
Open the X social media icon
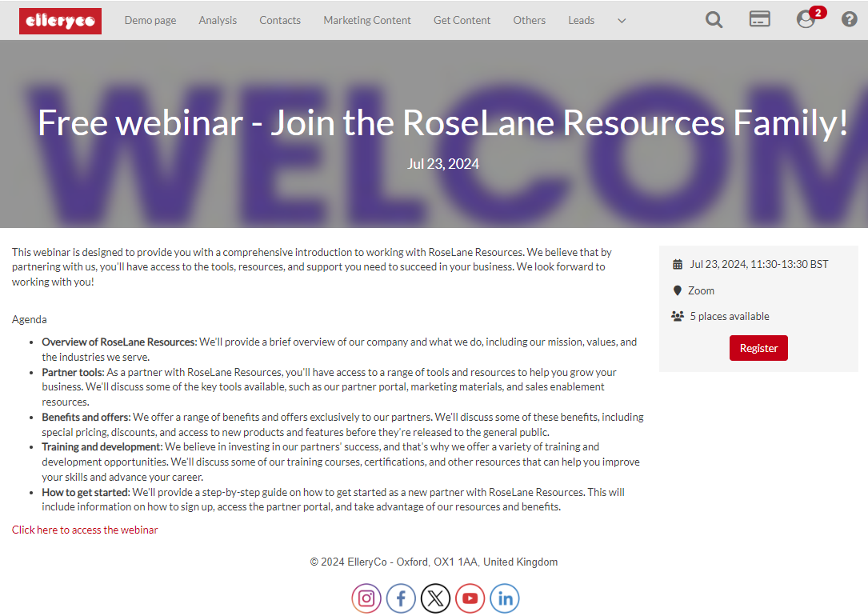pos(435,598)
